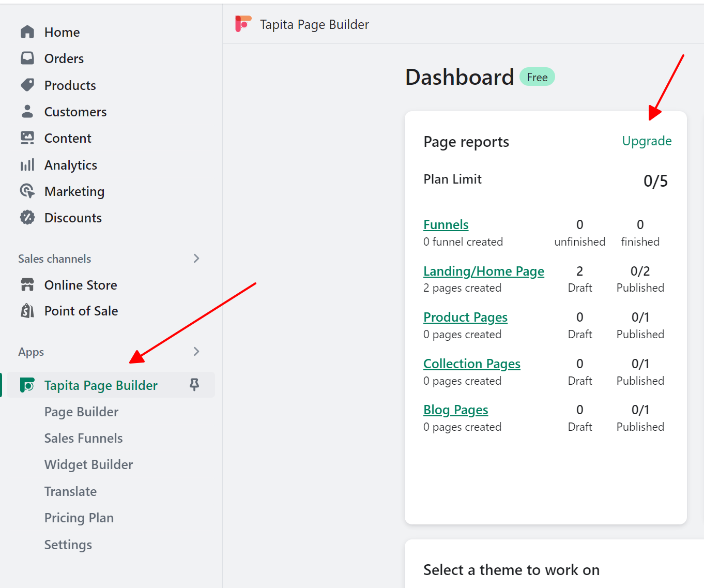Viewport: 704px width, 588px height.
Task: Click the Discounts badge icon
Action: click(27, 218)
